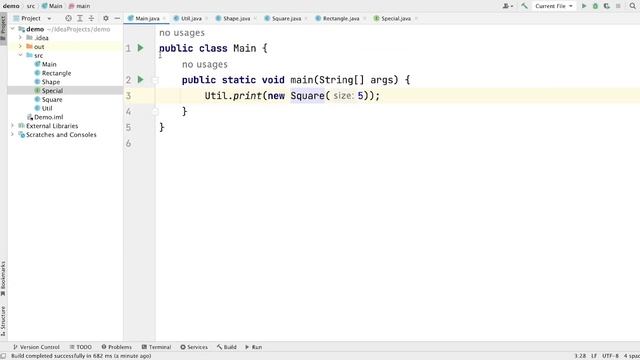Click UTF-8 encoding indicator
The height and width of the screenshot is (360, 640).
click(x=610, y=356)
